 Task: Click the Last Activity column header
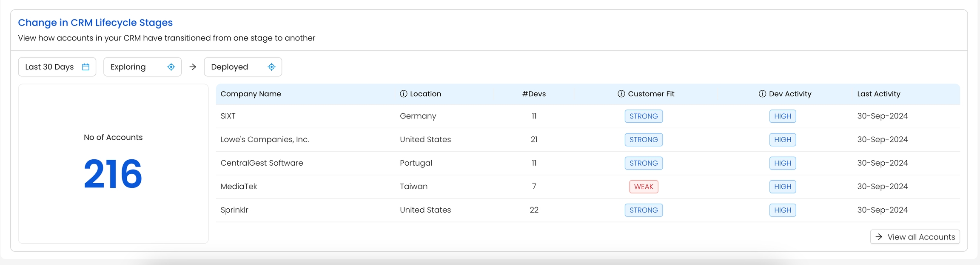pyautogui.click(x=878, y=94)
